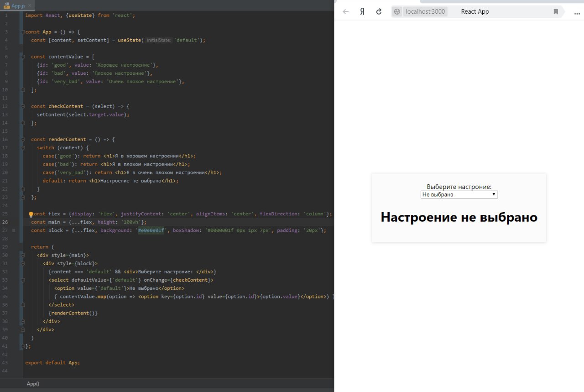The width and height of the screenshot is (584, 392).
Task: Collapse the App function at line 3
Action: click(x=22, y=32)
